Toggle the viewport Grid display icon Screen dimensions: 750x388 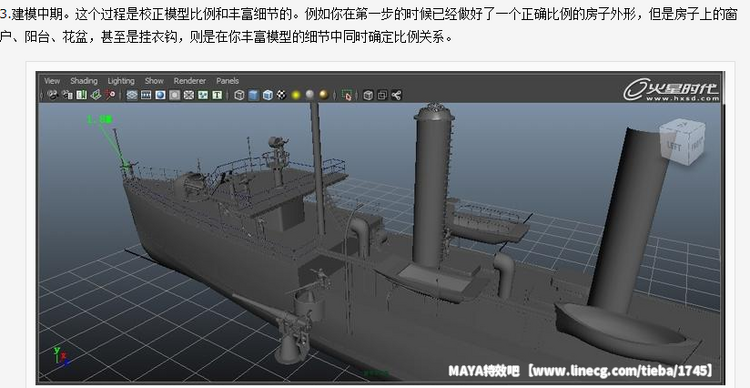(132, 95)
